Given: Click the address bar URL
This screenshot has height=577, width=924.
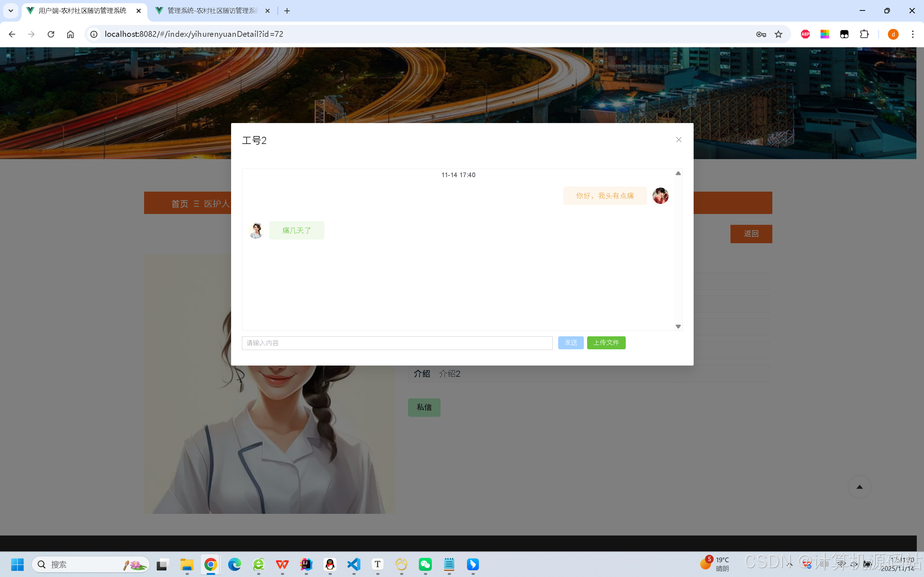Looking at the screenshot, I should point(194,34).
